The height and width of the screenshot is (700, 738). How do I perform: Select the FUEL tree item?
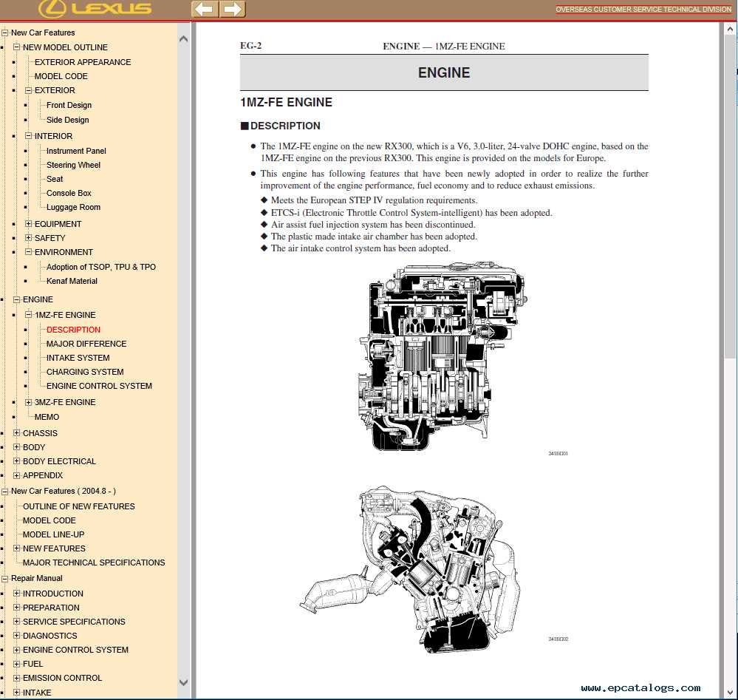click(x=33, y=665)
